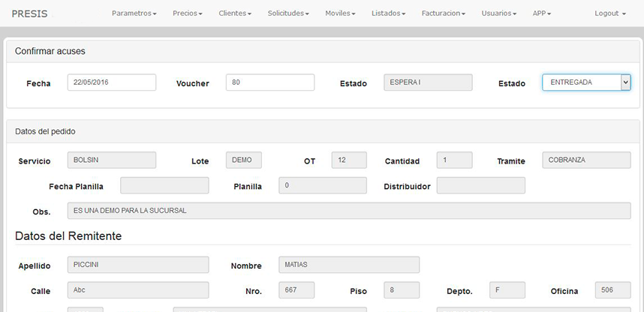Open the APP menu
This screenshot has width=644, height=312.
pos(541,13)
